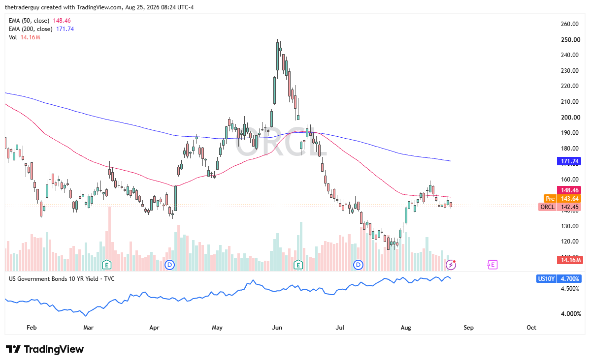Click the Jul label on the time axis
Image resolution: width=590 pixels, height=364 pixels.
340,328
